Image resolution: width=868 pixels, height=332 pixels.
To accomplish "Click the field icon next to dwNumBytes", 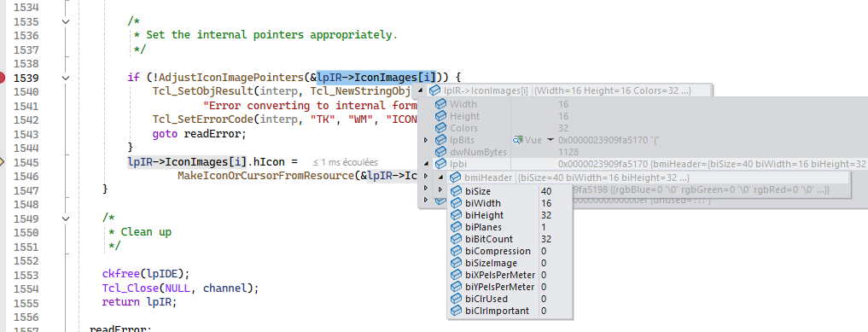I will click(x=440, y=152).
